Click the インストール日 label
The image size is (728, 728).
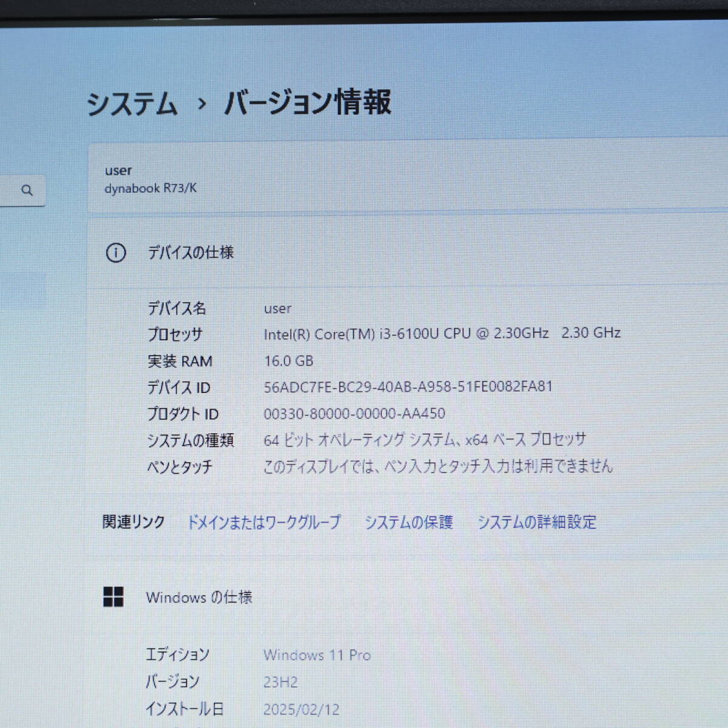coord(184,709)
